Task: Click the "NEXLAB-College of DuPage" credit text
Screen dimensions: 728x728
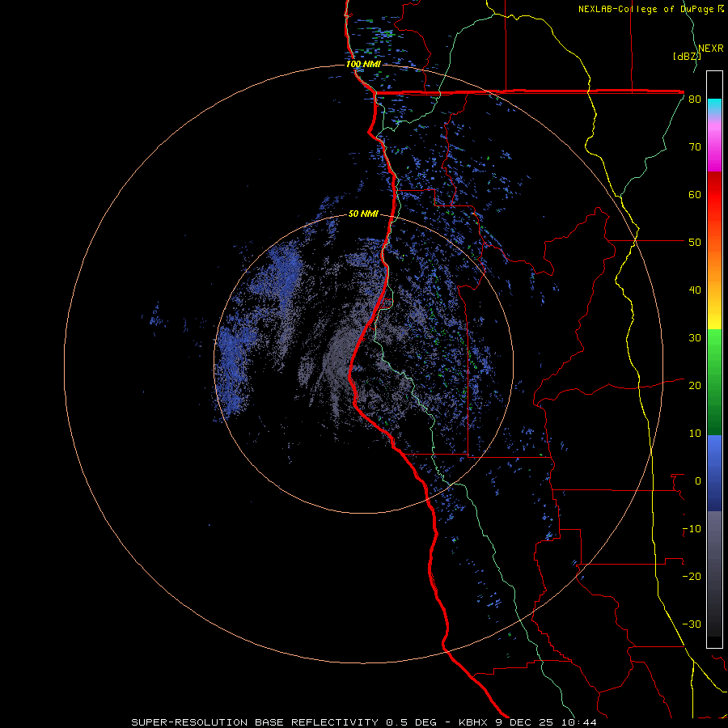Action: (x=645, y=9)
